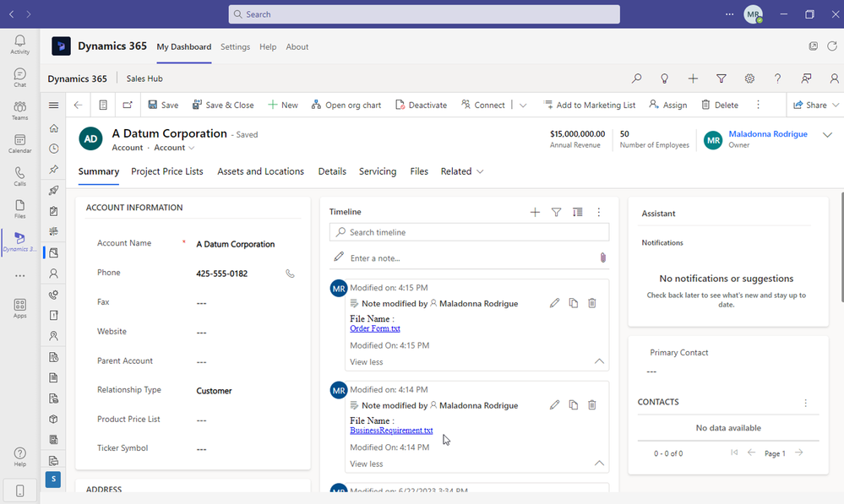844x504 pixels.
Task: Click the Account Name field value
Action: pos(235,244)
